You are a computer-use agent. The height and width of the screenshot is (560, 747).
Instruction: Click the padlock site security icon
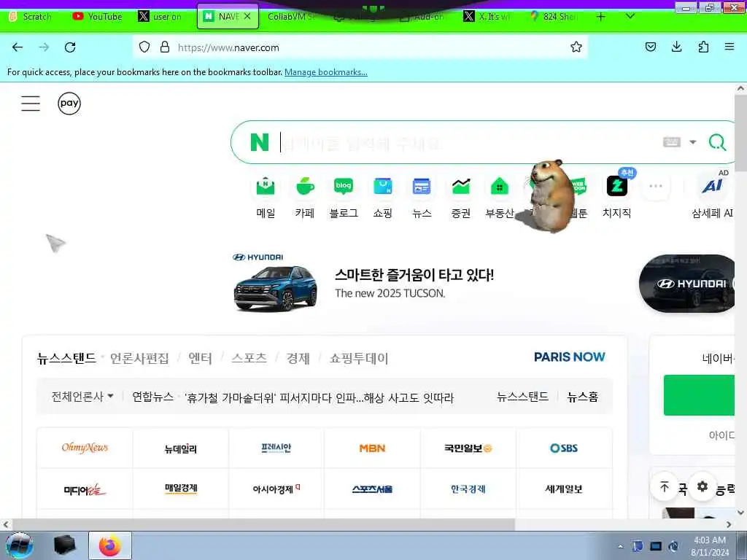coord(165,47)
